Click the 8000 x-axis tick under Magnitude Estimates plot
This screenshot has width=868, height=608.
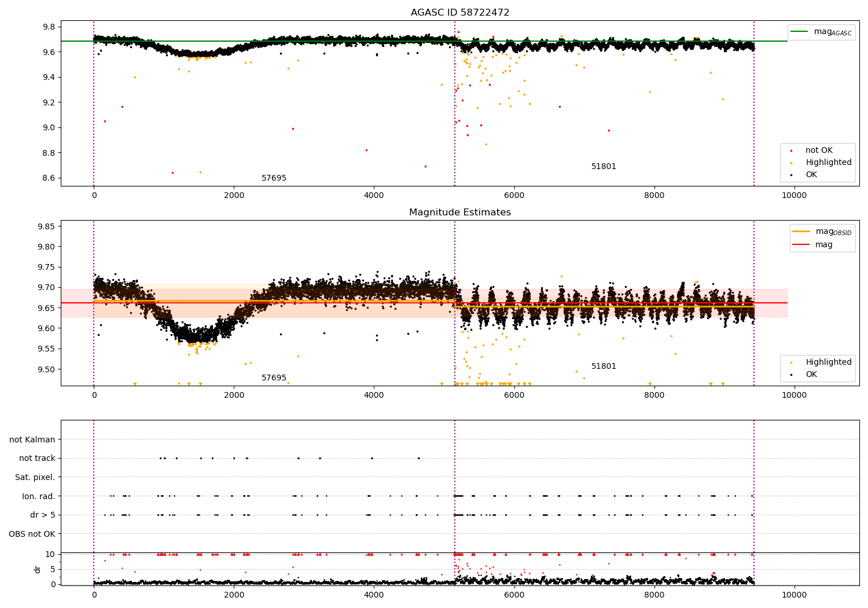click(x=654, y=395)
